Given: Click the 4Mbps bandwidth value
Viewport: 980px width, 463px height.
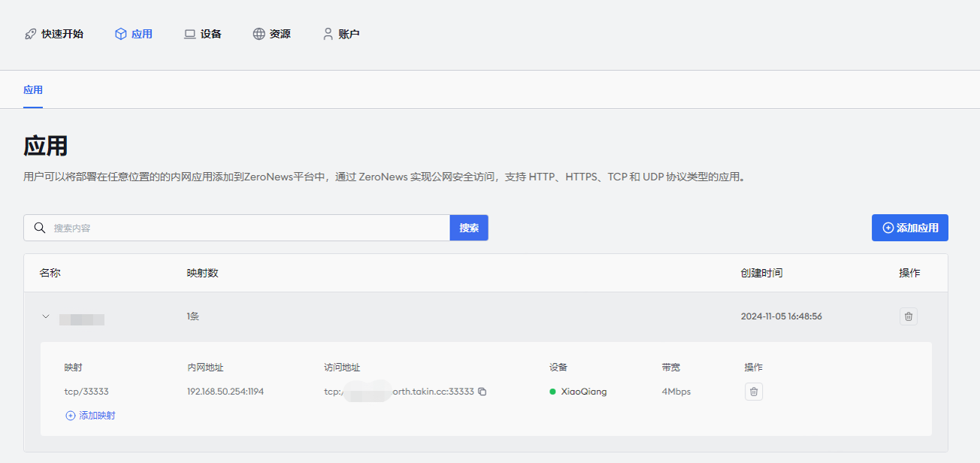Looking at the screenshot, I should 676,392.
